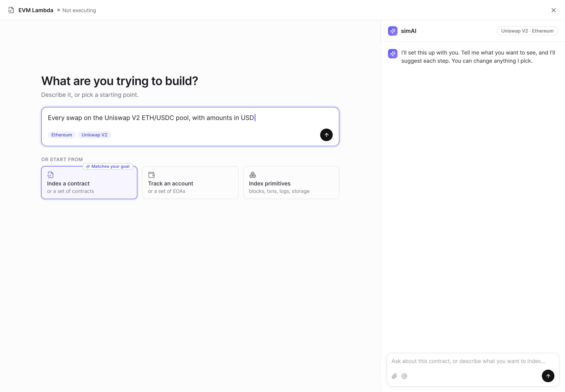Focus the build description text box
This screenshot has height=392, width=565.
(190, 127)
